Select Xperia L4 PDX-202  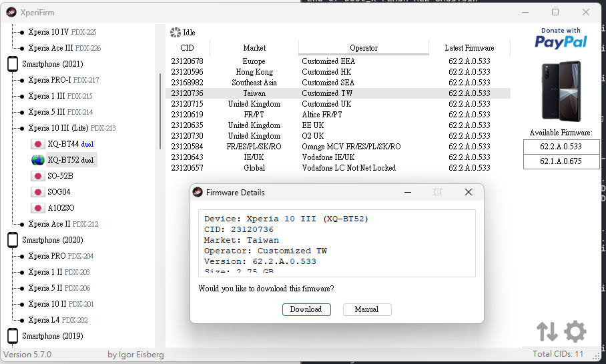pos(58,320)
